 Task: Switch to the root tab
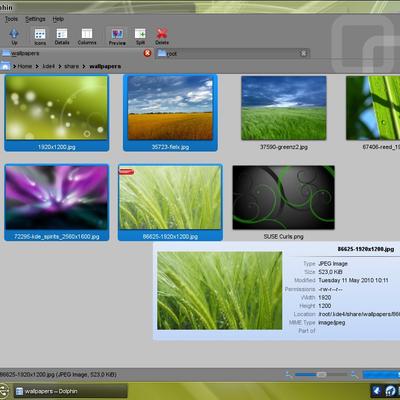[x=232, y=53]
